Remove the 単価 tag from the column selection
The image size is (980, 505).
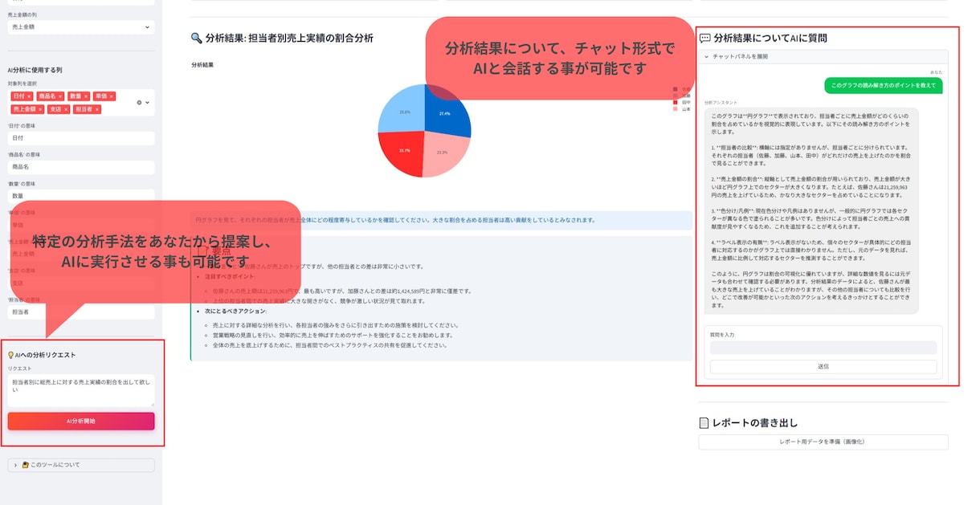pyautogui.click(x=112, y=96)
